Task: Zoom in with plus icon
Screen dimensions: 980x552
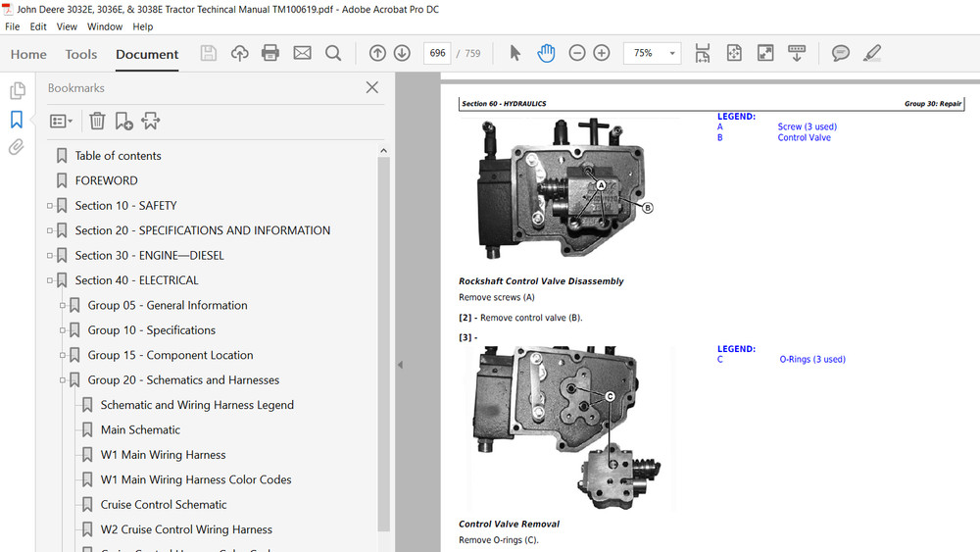Action: tap(602, 53)
